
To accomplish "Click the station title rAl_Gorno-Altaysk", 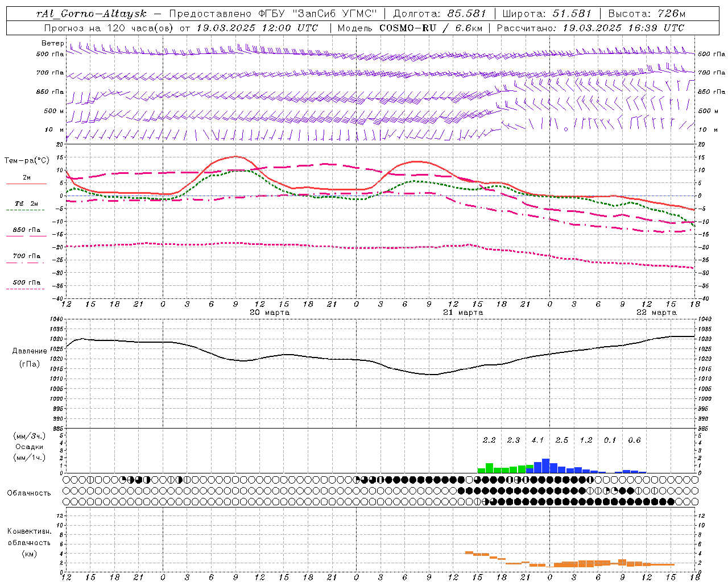I will 91,14.
